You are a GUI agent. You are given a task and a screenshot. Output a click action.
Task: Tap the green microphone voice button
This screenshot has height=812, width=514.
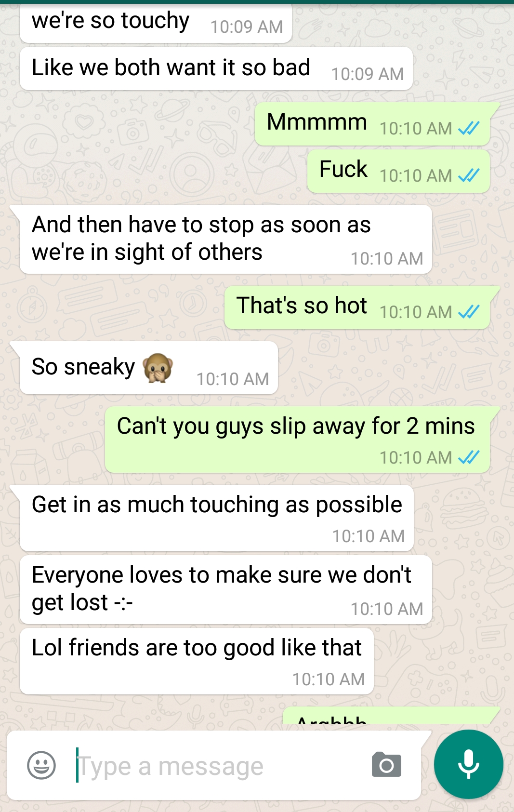(468, 764)
